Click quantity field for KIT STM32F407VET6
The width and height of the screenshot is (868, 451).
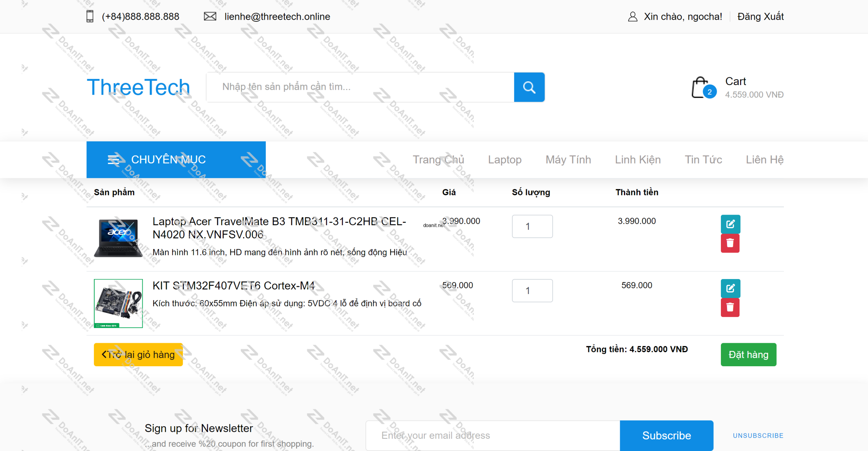tap(532, 291)
